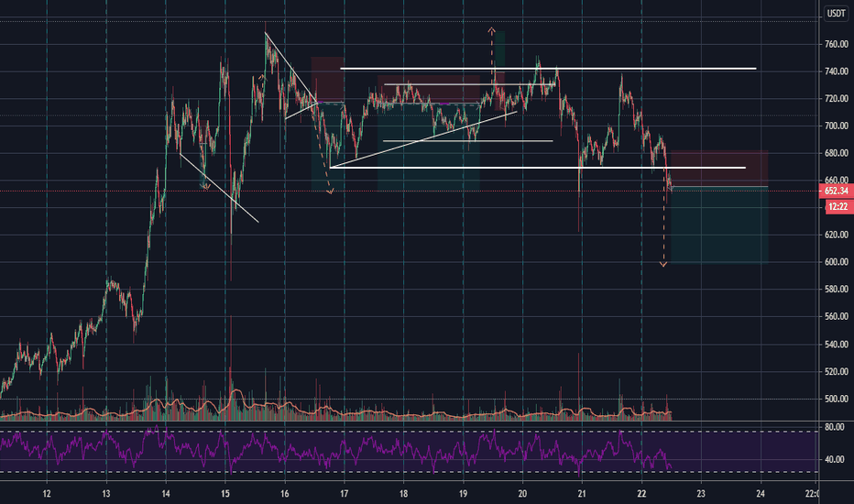854x504 pixels.
Task: Click date 12 on time axis
Action: 47,494
